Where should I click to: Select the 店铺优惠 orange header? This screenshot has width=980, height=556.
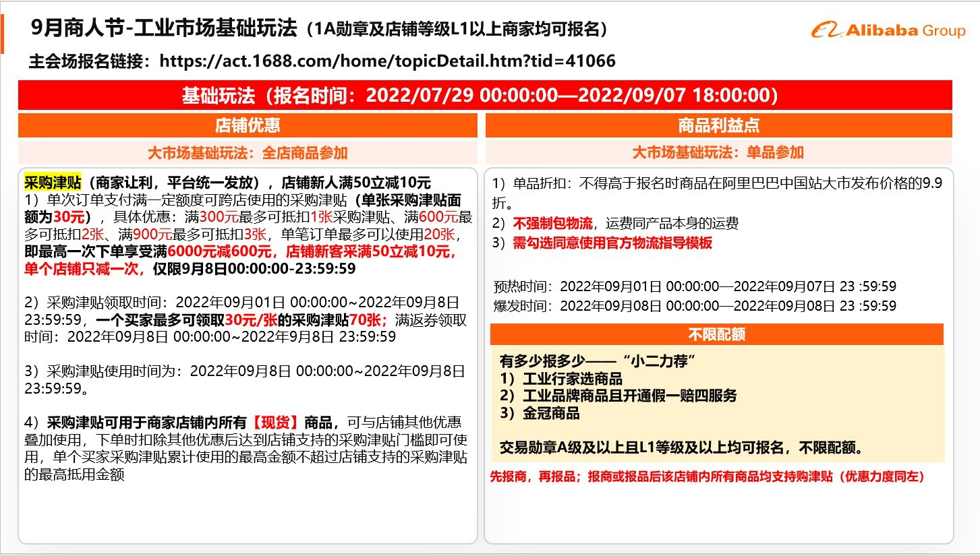[248, 125]
